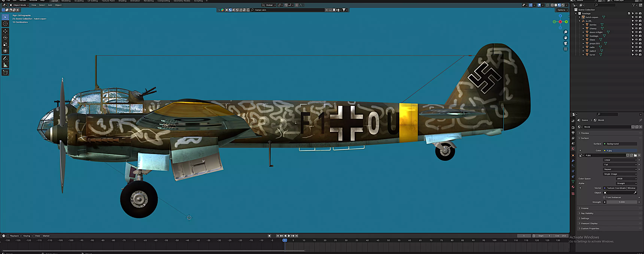Open the Texture properties checker tab

573,194
